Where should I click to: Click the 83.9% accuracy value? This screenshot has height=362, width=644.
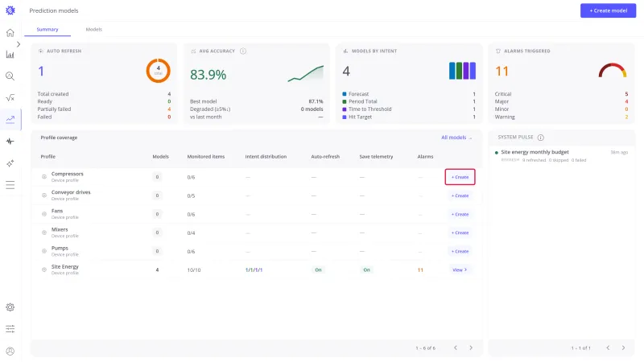(208, 75)
